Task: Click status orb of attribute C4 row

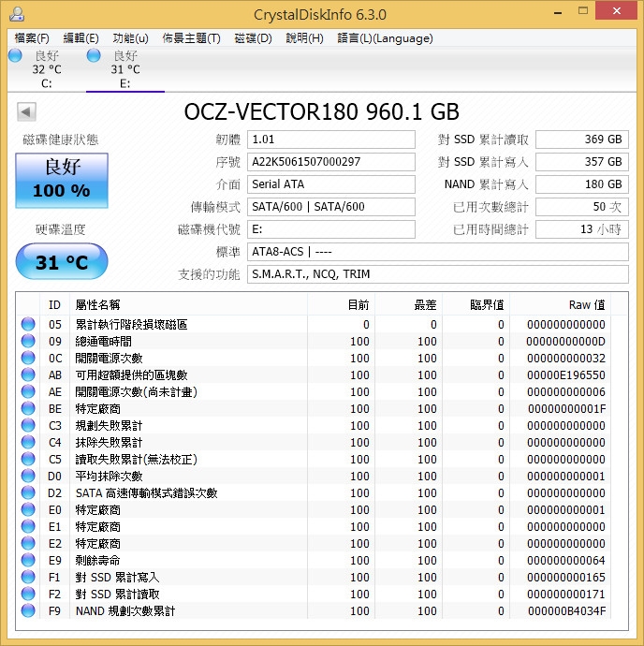Action: (x=28, y=442)
